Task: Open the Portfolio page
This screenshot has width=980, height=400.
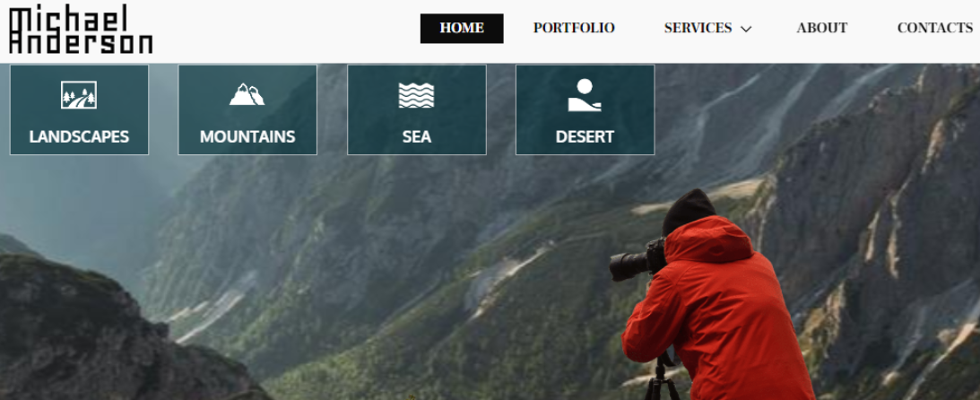Action: [574, 28]
